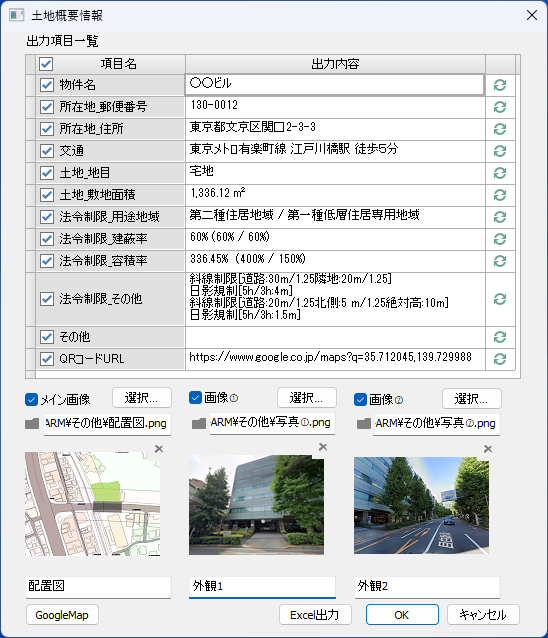Click the キャンセル button
Screen dimensions: 548x638
(x=483, y=615)
